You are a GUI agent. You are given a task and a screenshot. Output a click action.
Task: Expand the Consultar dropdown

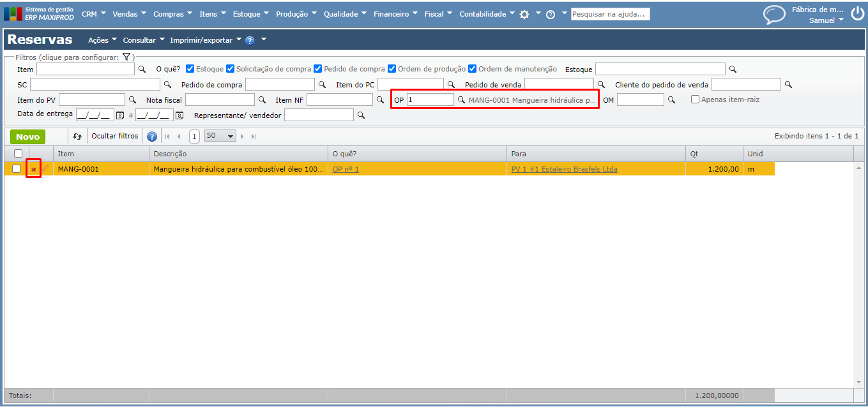coord(144,40)
